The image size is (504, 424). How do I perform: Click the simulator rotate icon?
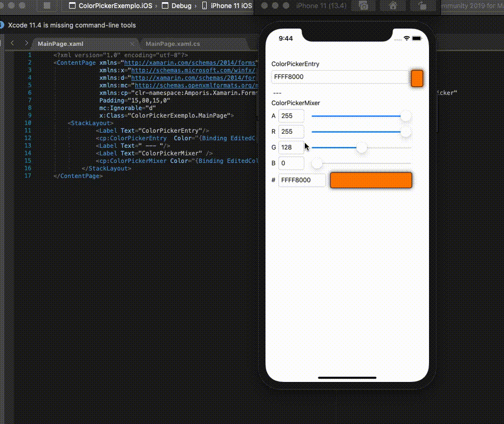pos(423,6)
